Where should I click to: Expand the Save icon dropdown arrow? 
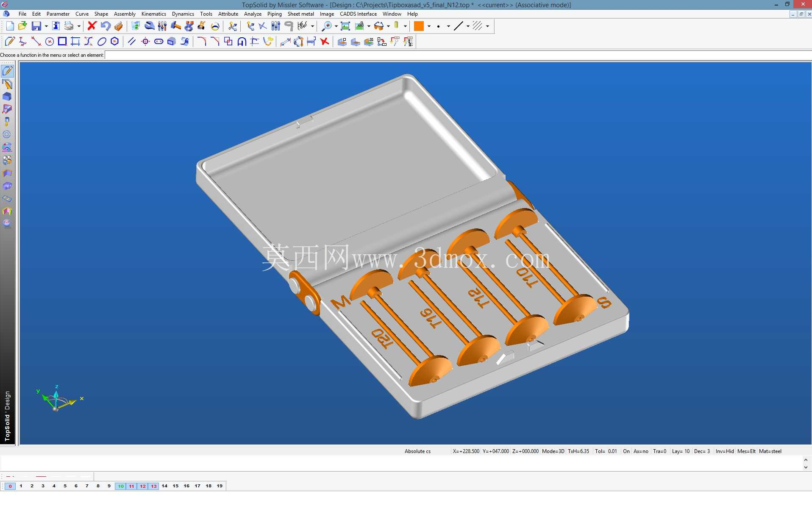coord(46,26)
